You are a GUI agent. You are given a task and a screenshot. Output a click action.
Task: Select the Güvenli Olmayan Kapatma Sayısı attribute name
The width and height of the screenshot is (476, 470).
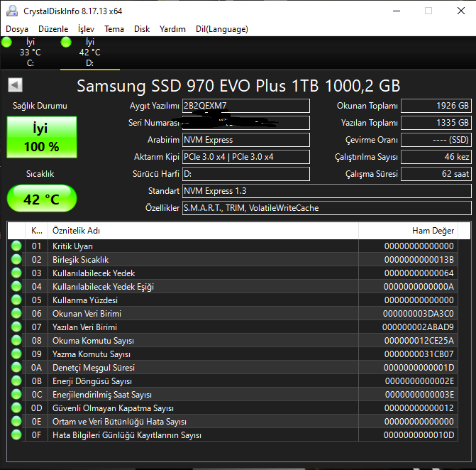113,408
